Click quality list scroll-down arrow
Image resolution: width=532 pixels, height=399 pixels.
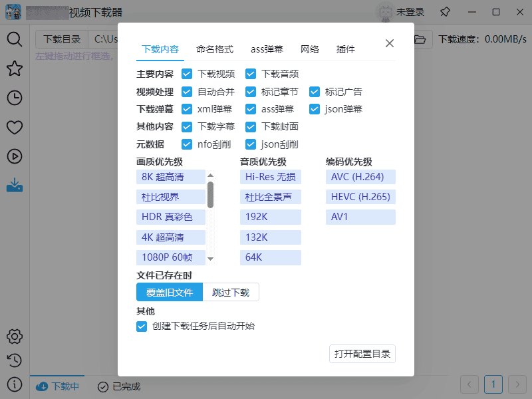210,259
